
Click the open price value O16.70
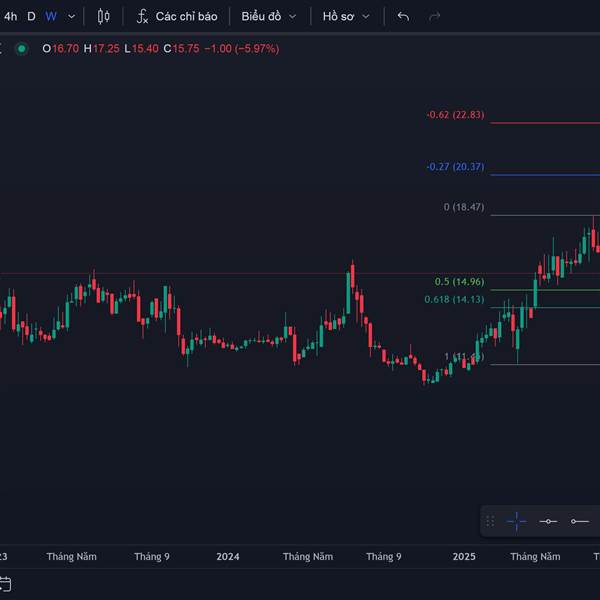(60, 49)
